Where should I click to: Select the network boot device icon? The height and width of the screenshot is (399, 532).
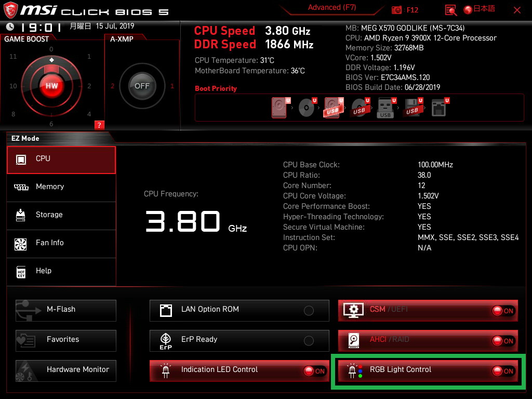[440, 108]
